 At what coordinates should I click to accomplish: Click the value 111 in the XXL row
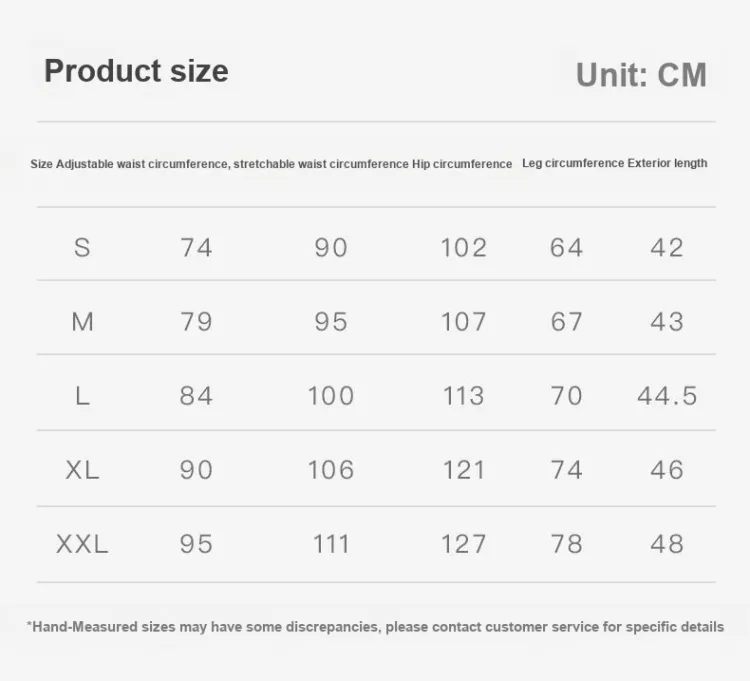click(331, 544)
